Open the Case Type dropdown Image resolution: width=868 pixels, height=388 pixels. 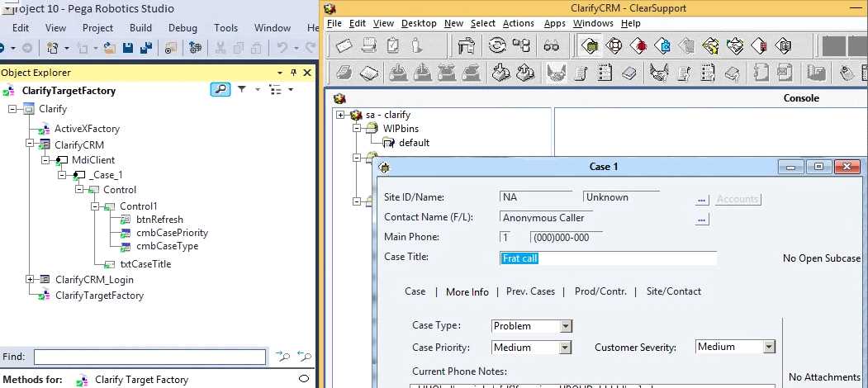pos(565,326)
